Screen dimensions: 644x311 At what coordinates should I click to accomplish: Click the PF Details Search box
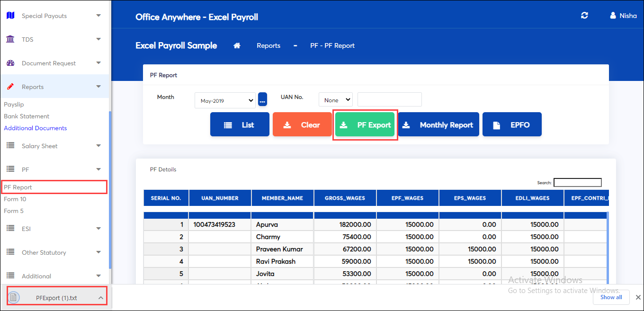pyautogui.click(x=578, y=182)
